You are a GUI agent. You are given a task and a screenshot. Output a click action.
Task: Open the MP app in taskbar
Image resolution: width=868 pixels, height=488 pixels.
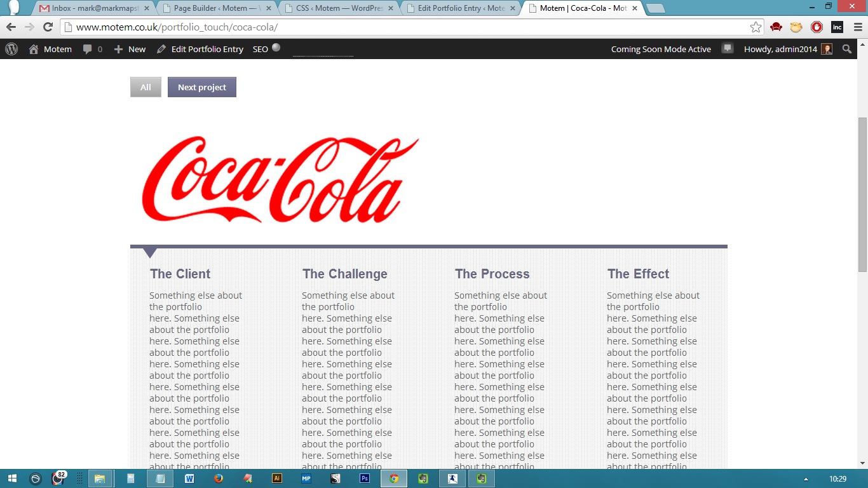[x=306, y=478]
